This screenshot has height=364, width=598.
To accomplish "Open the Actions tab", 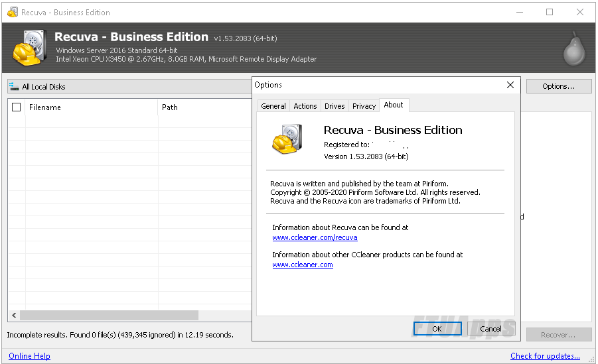I will [x=305, y=106].
